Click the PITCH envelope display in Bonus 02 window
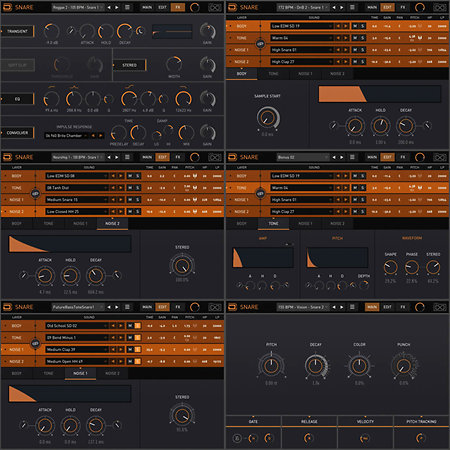Viewport: 450px width, 450px height. pyautogui.click(x=337, y=258)
